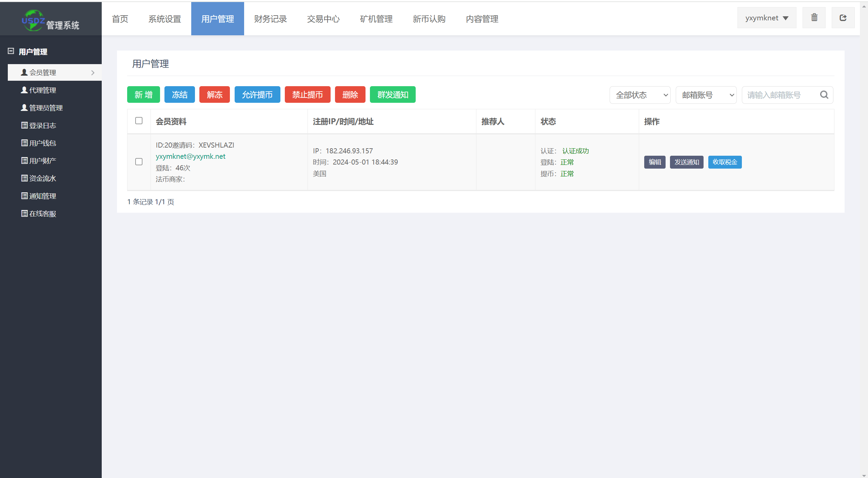Open the 邮箱账号 search type dropdown

[706, 95]
